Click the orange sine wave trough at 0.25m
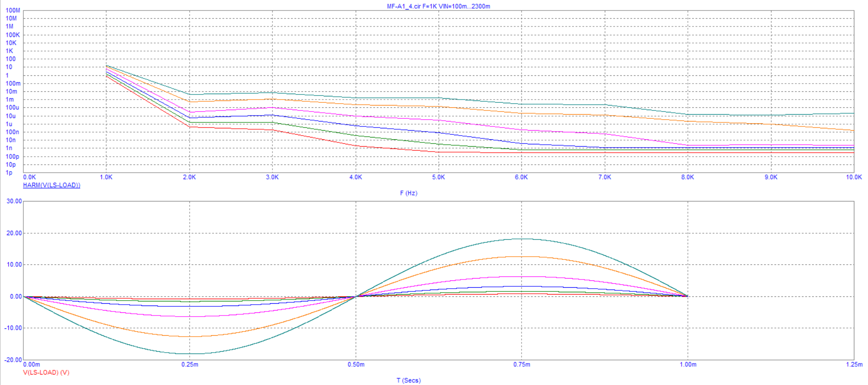 point(190,337)
